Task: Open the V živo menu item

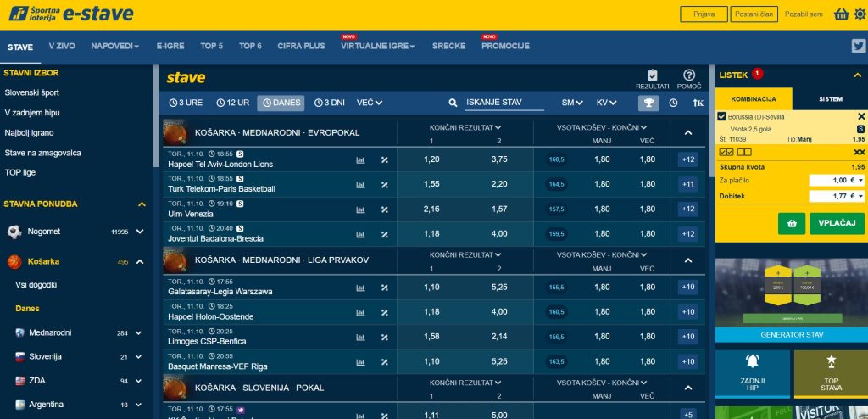Action: pos(62,47)
